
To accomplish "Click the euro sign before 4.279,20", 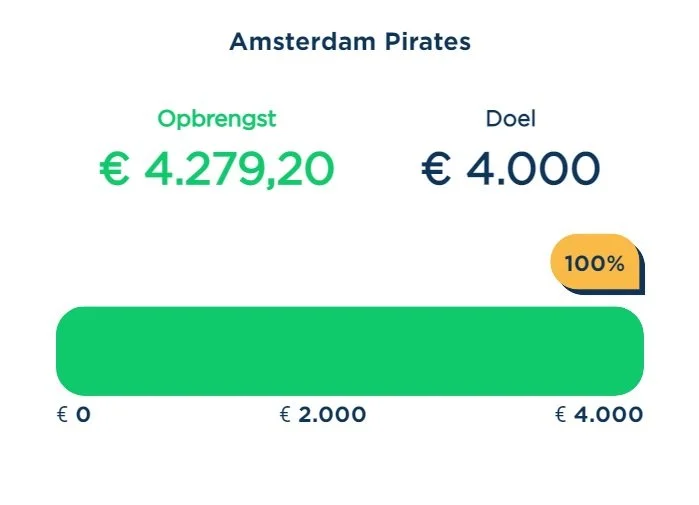I will [x=115, y=168].
